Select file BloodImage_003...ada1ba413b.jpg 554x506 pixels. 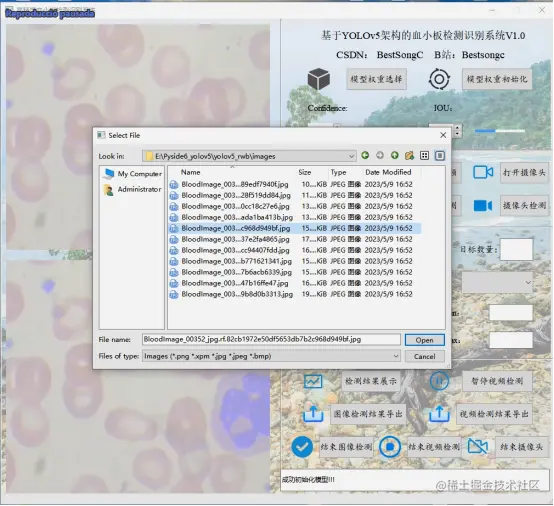pyautogui.click(x=295, y=217)
